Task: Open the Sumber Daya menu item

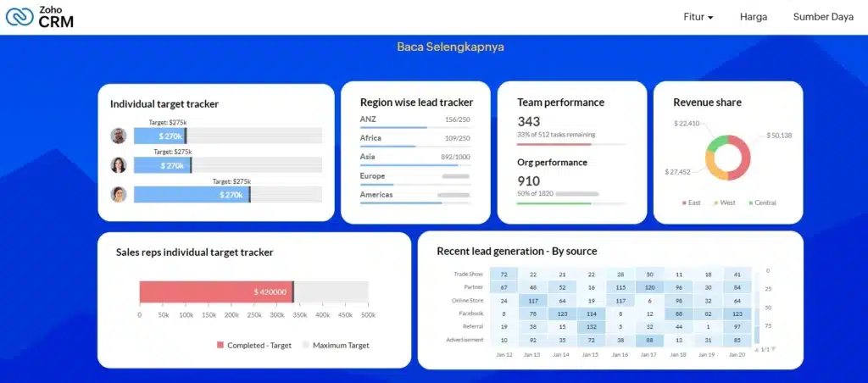Action: click(x=823, y=17)
